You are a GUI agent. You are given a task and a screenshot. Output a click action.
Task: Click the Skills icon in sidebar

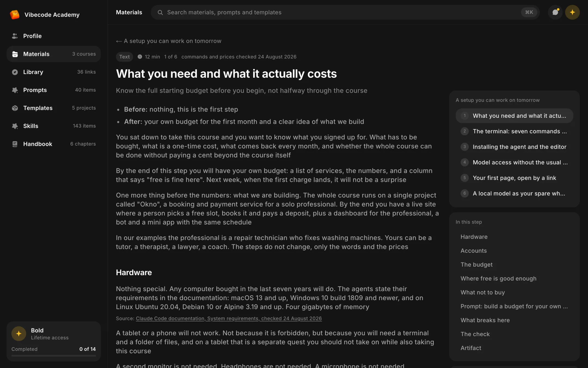[15, 126]
